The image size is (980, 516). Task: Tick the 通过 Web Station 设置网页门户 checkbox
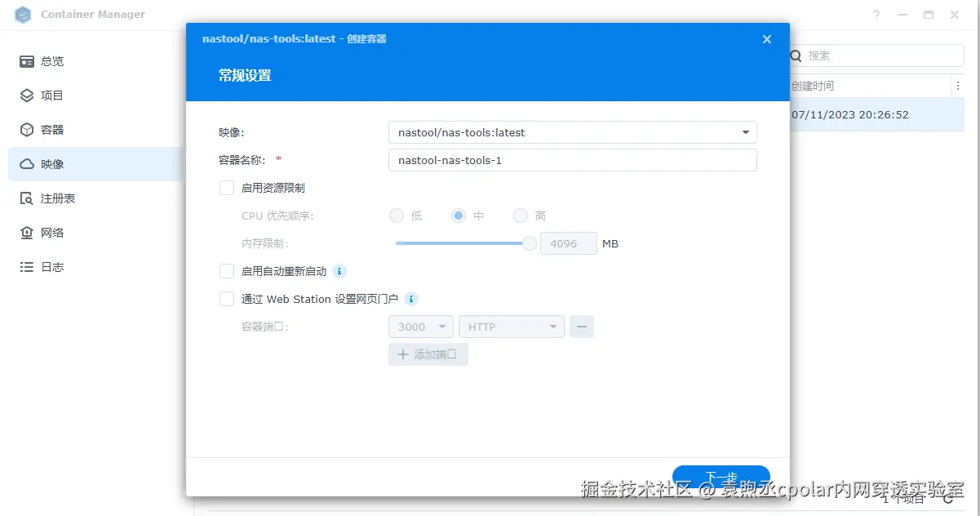pyautogui.click(x=227, y=299)
